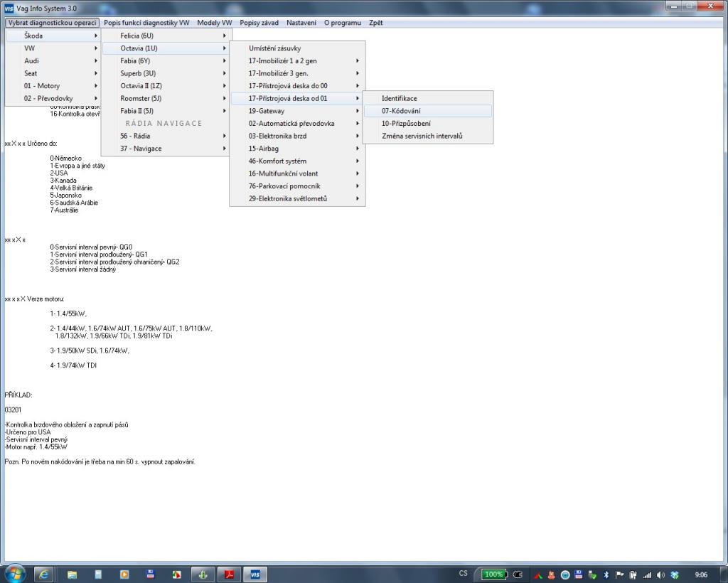Open 76-Parkovací pomocník submenu
This screenshot has height=583, width=728.
click(297, 186)
